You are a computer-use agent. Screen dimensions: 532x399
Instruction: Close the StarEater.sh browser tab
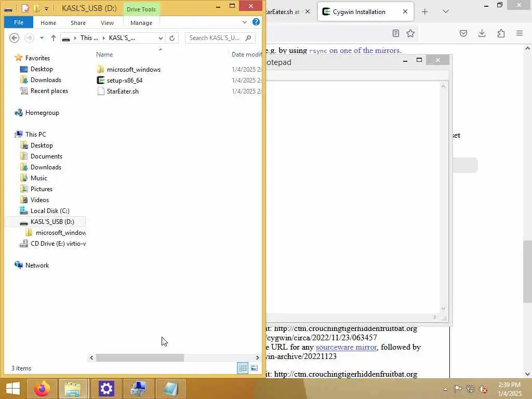tap(308, 12)
